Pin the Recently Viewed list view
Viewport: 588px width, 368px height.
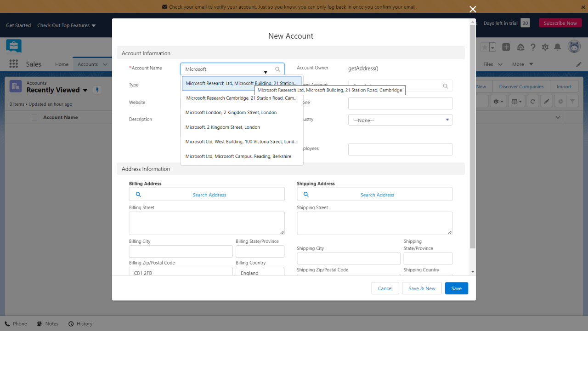tap(97, 90)
